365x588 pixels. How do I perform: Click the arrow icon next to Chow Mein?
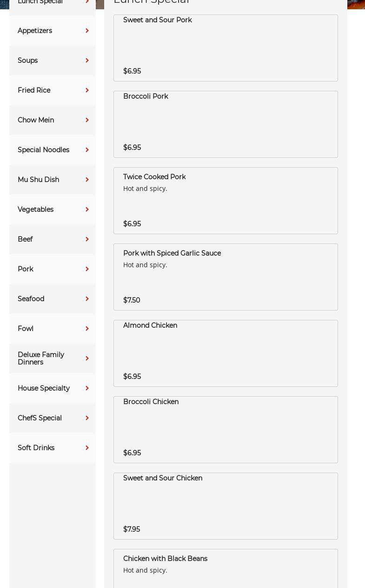pyautogui.click(x=87, y=120)
